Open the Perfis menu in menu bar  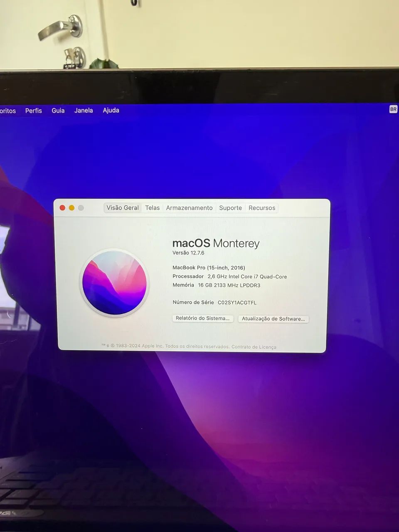pyautogui.click(x=33, y=111)
